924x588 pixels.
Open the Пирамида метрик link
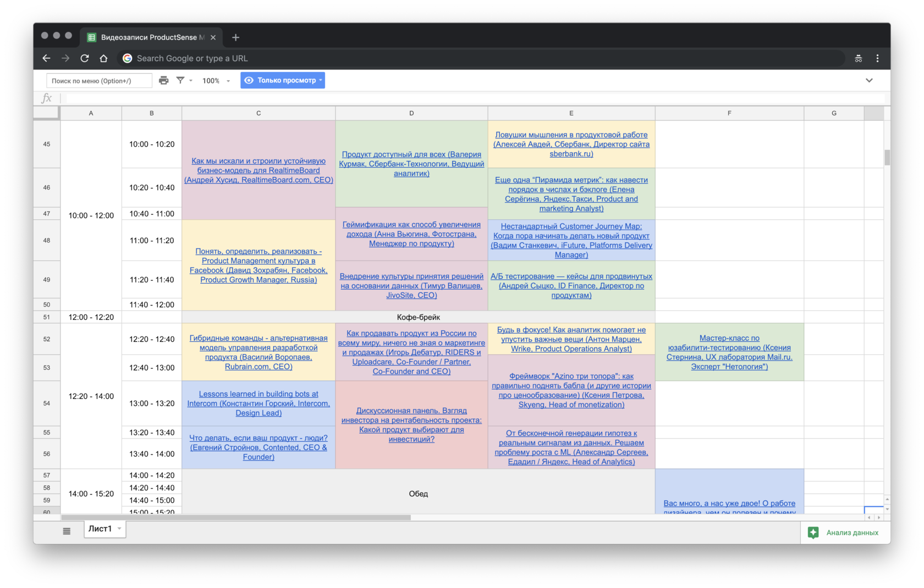coord(571,194)
